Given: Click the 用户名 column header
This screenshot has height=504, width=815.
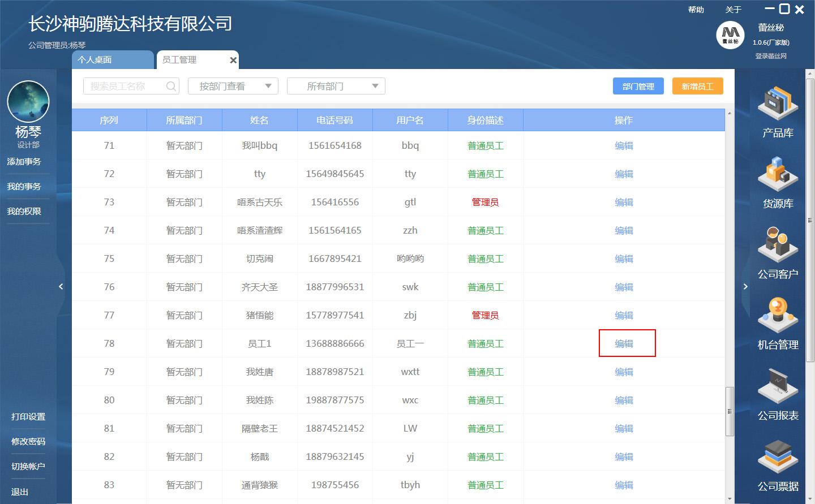Looking at the screenshot, I should pyautogui.click(x=410, y=120).
